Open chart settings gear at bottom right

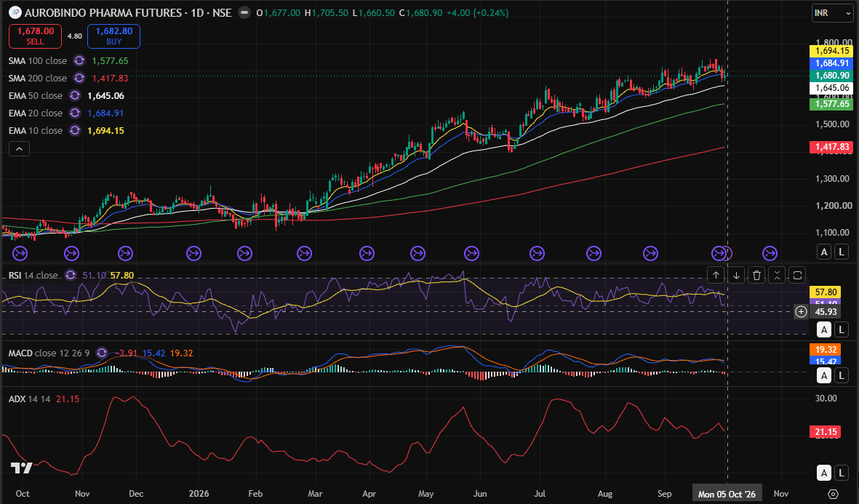833,494
